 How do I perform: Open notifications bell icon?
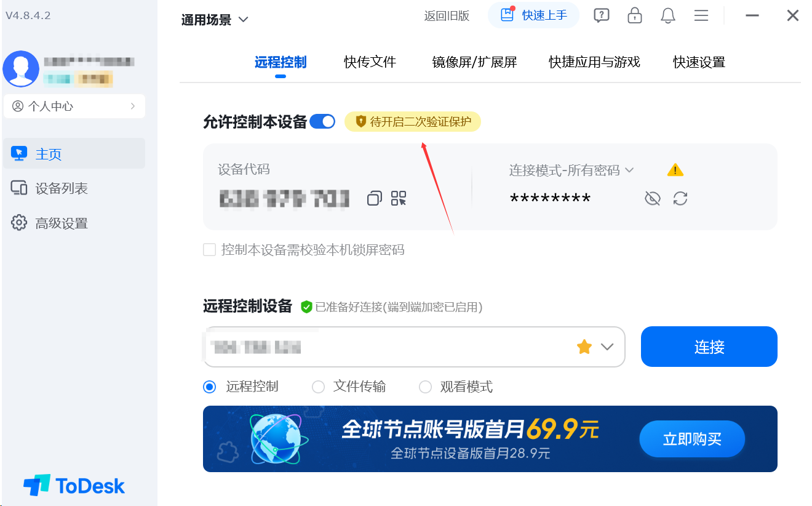[x=668, y=15]
